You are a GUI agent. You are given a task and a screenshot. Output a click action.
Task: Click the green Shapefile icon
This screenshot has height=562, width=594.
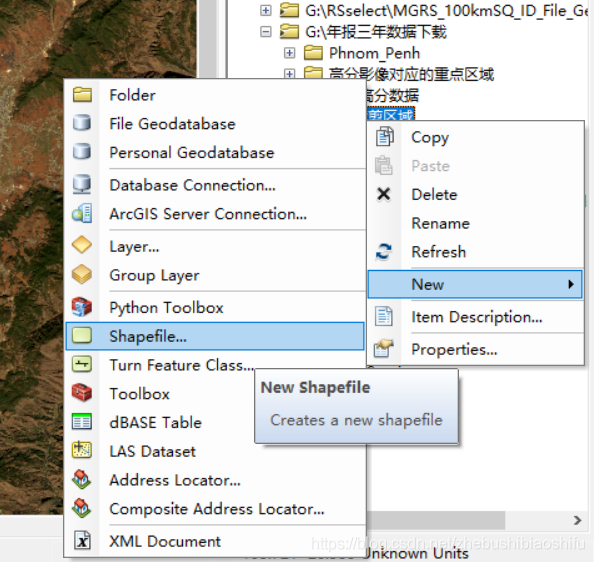[82, 336]
